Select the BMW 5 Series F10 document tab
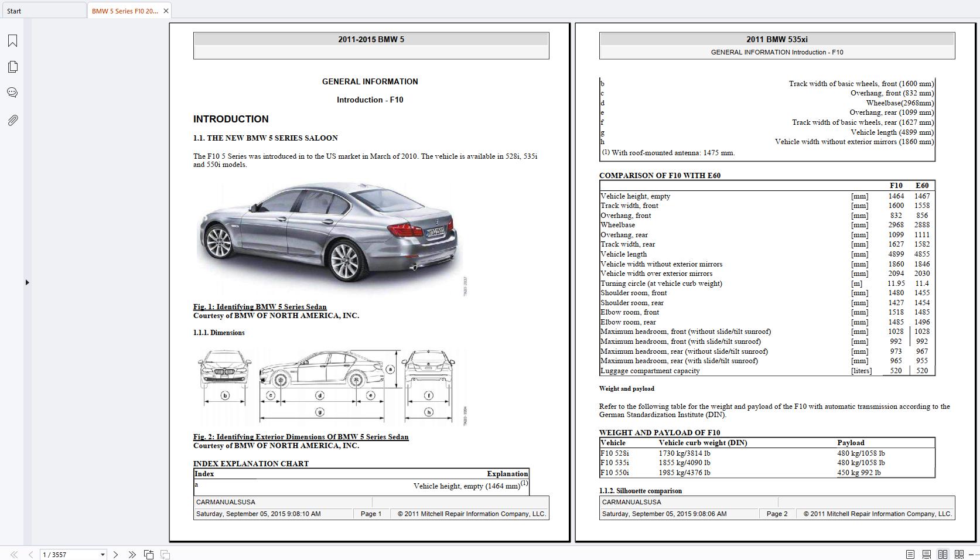The width and height of the screenshot is (980, 560). pos(123,11)
